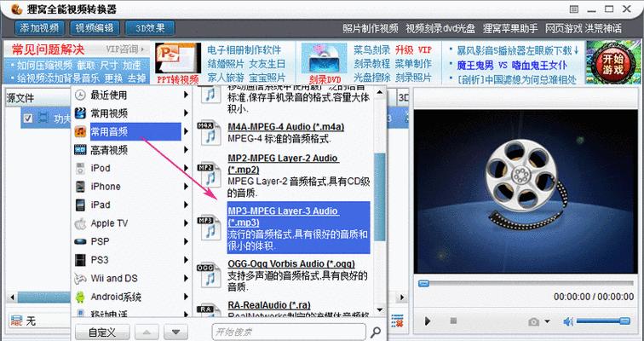Viewport: 644px width, 341px height.
Task: Expand the 高清视频 submenu arrow
Action: 186,150
